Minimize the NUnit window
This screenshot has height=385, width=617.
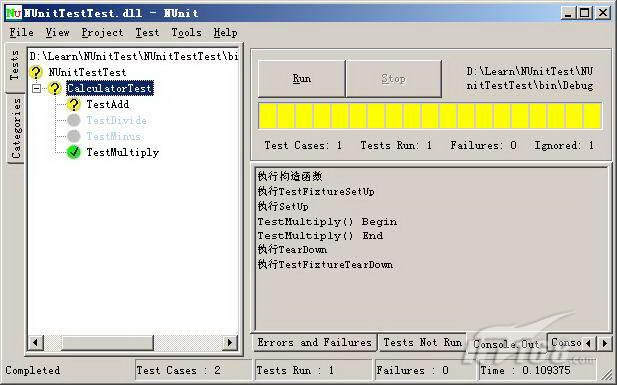click(568, 13)
